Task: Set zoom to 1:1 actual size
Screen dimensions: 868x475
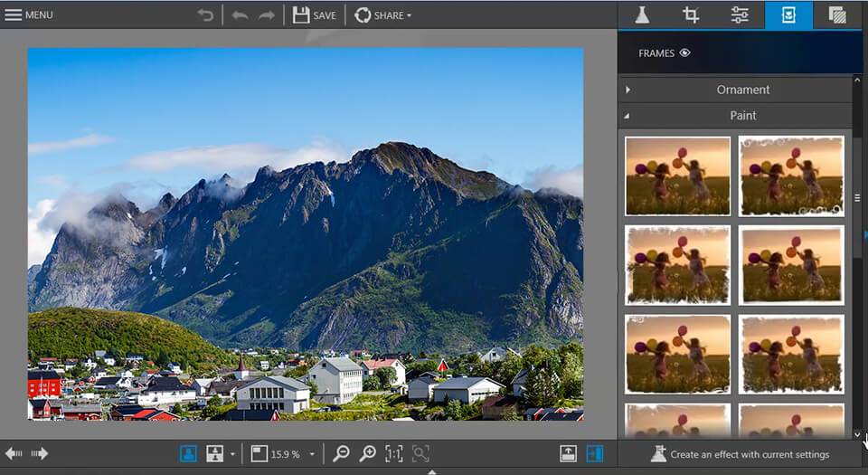Action: [x=394, y=454]
